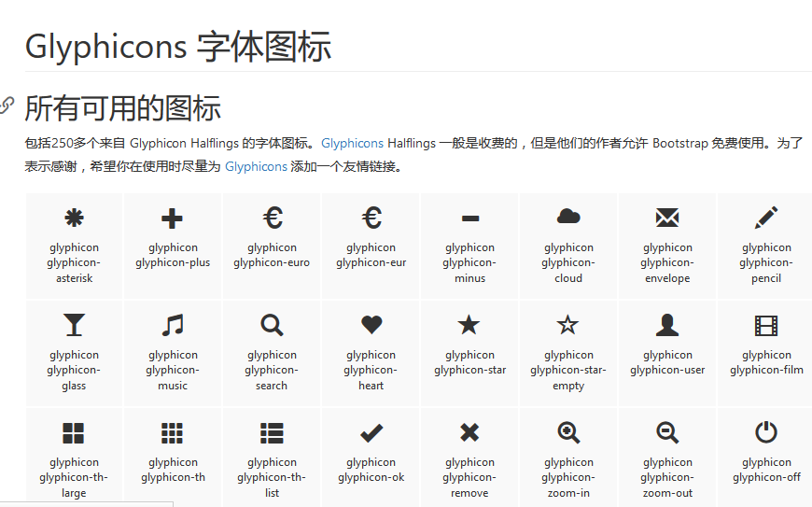Click the plus glyphicon icon

click(x=173, y=218)
